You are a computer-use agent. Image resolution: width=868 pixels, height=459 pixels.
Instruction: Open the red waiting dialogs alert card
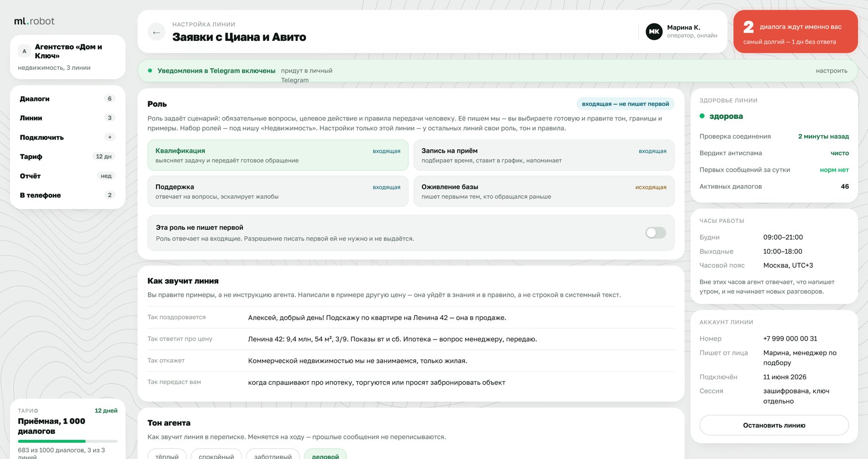(x=795, y=32)
